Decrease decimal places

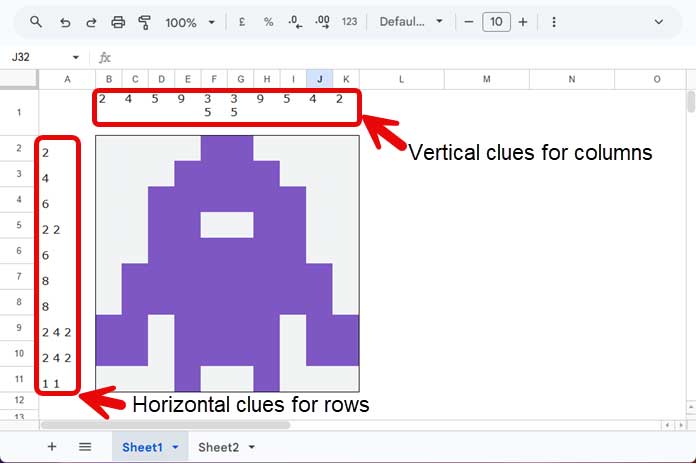click(x=295, y=22)
